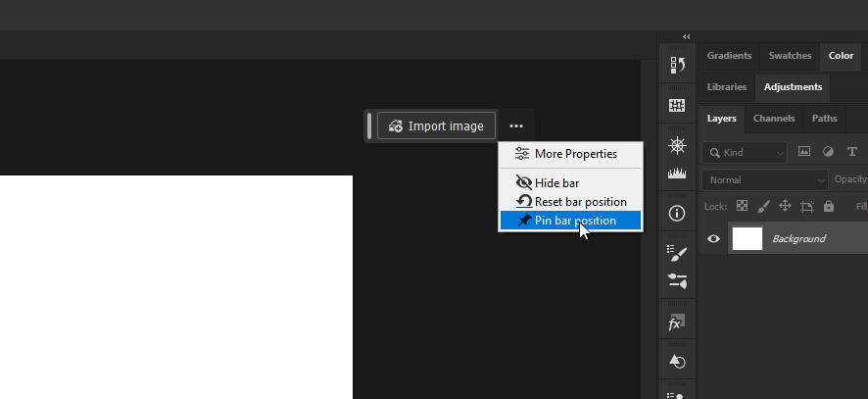Open the Histogram panel icon

click(x=677, y=174)
